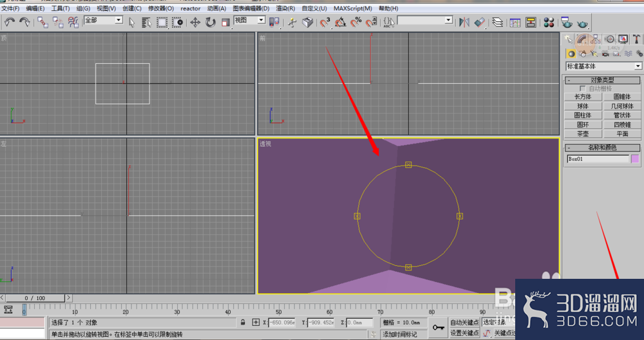This screenshot has height=340, width=644.
Task: Open the 帮助(H) menu
Action: (x=388, y=8)
